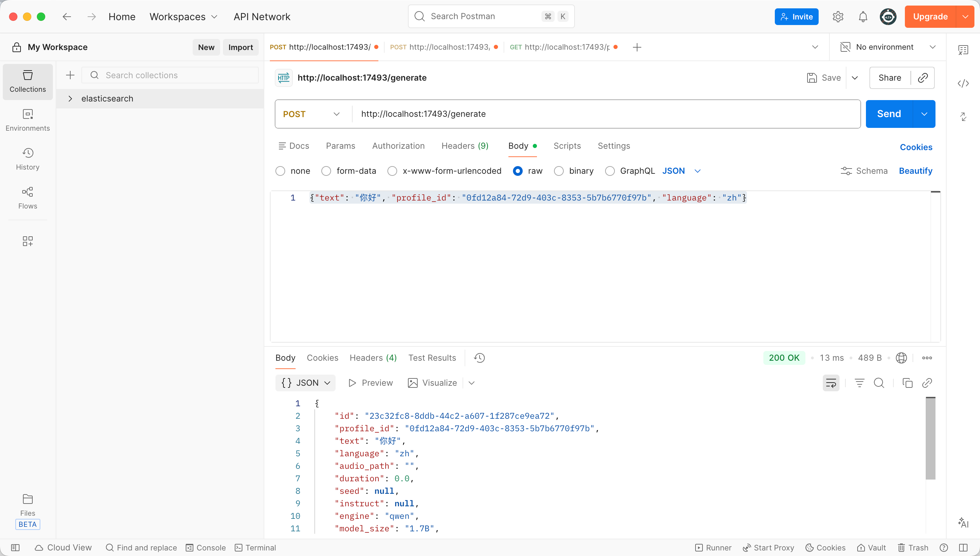This screenshot has width=980, height=556.
Task: Expand the elasticsearch collection
Action: 70,99
